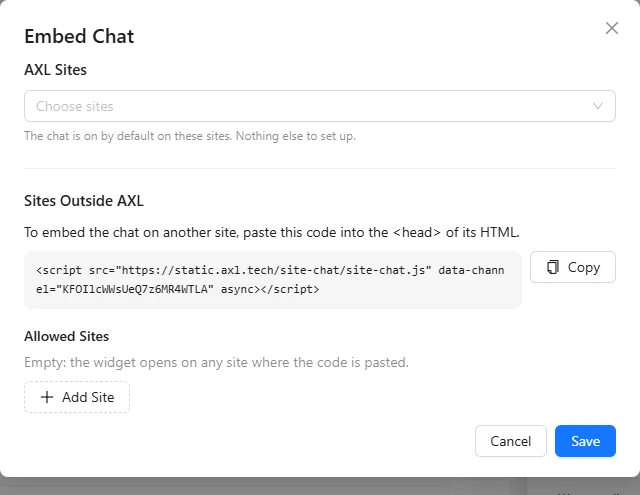This screenshot has height=495, width=640.
Task: Select the script embed code block
Action: [x=273, y=280]
